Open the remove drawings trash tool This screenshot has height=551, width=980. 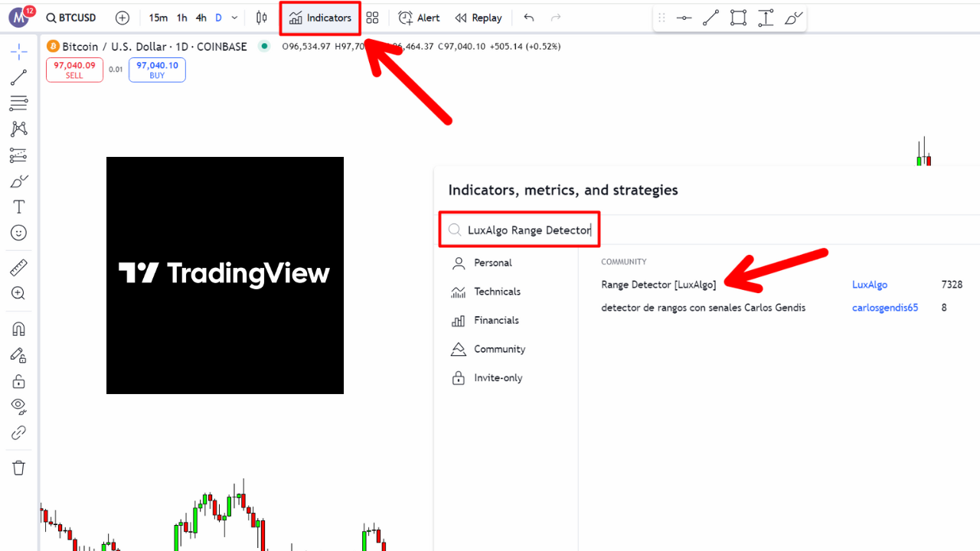pyautogui.click(x=18, y=468)
